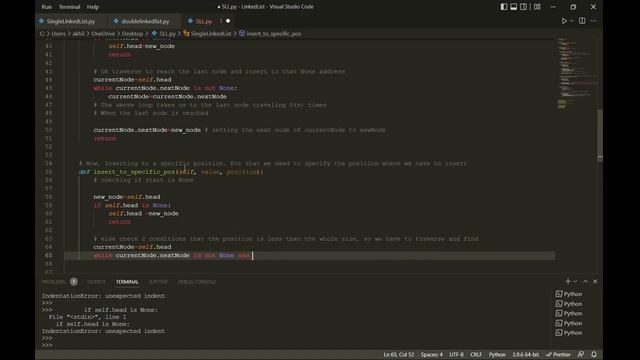Viewport: 640px width, 360px height.
Task: Open the SingleLinkedList class breadcrumb
Action: click(x=207, y=34)
